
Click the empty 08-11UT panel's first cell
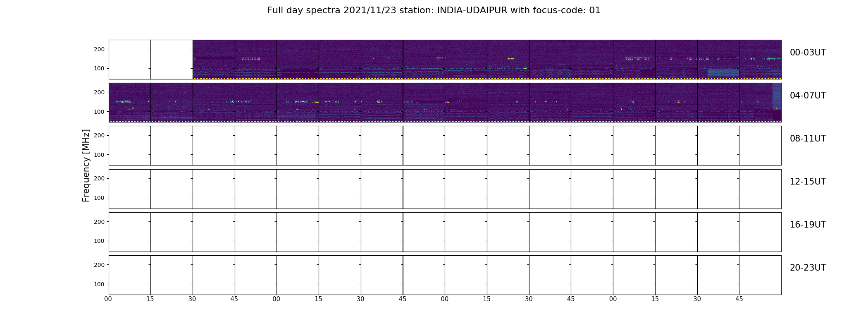[x=130, y=146]
